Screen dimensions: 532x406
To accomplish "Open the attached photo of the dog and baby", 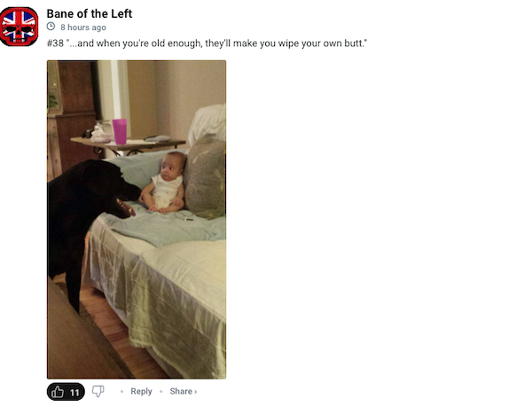I will (137, 220).
